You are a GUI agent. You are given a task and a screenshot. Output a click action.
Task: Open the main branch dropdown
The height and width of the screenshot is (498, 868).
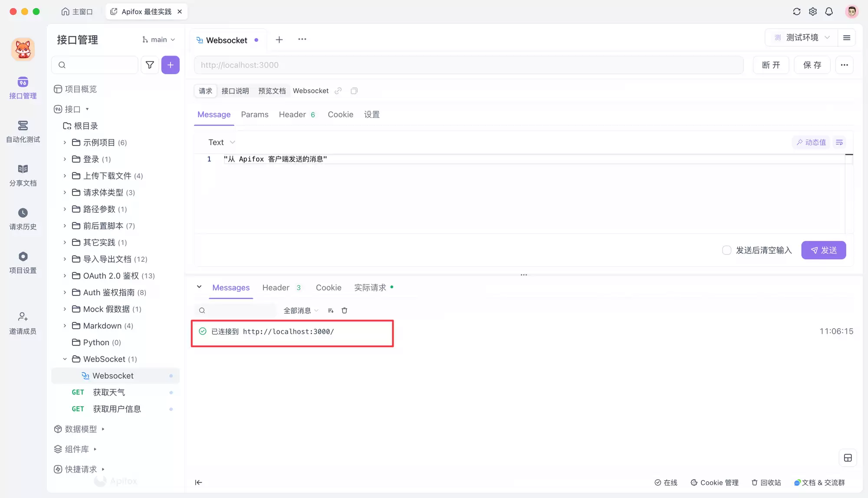[158, 40]
